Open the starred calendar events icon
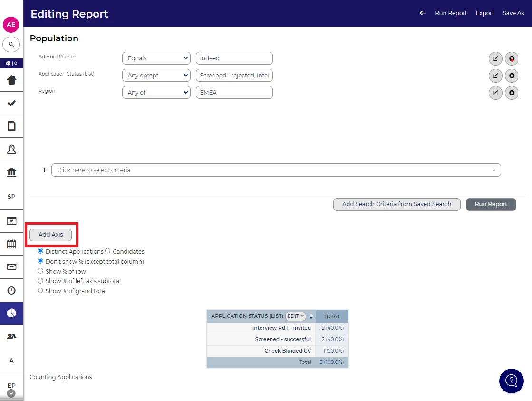532x401 pixels. [x=11, y=221]
